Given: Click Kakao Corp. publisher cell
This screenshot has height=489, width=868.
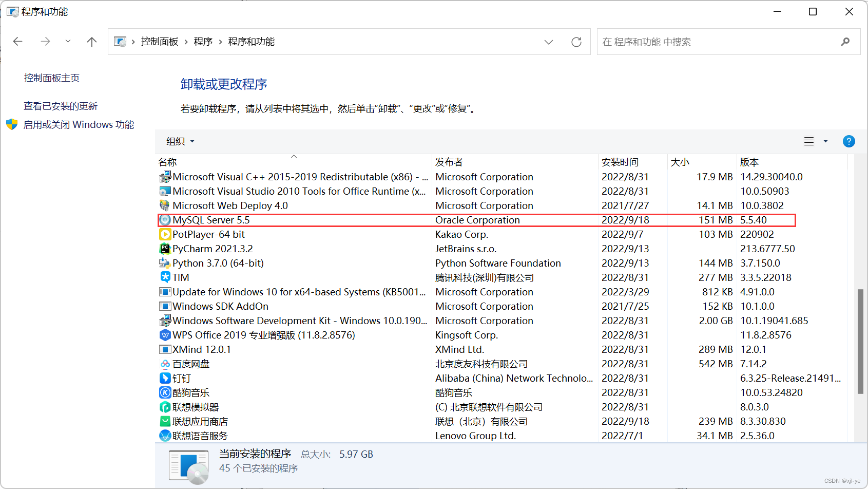Looking at the screenshot, I should pyautogui.click(x=461, y=234).
